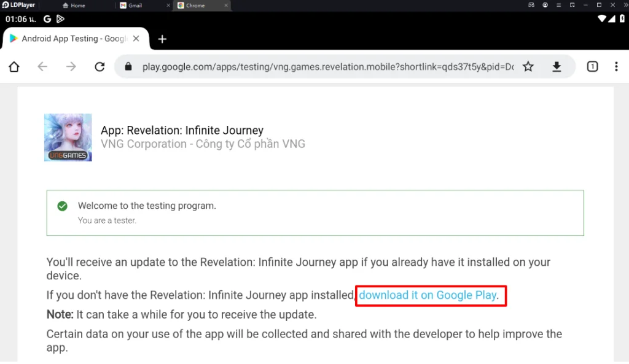Go forward with the right arrow
The height and width of the screenshot is (364, 629).
(71, 66)
